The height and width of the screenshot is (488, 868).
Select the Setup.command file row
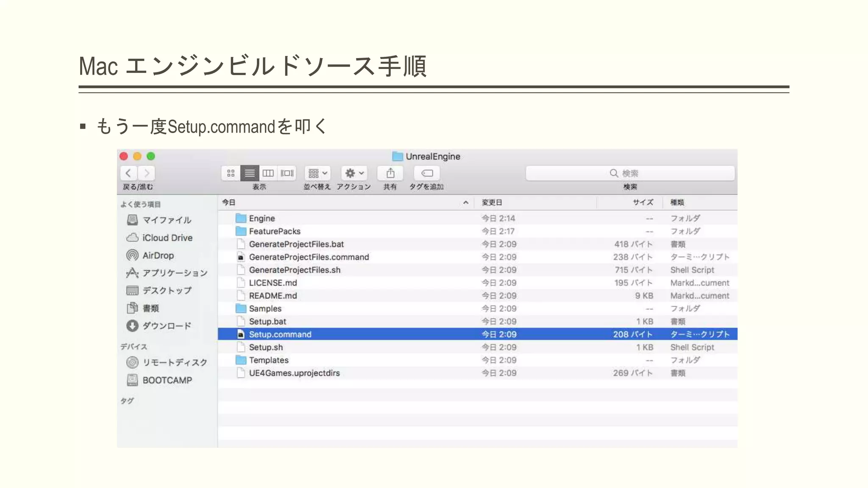pos(478,334)
